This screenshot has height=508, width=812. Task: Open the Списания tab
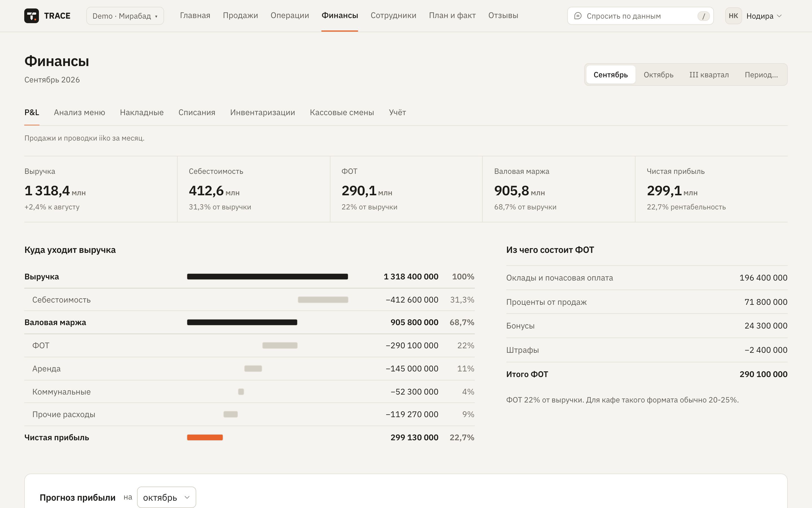click(x=197, y=112)
